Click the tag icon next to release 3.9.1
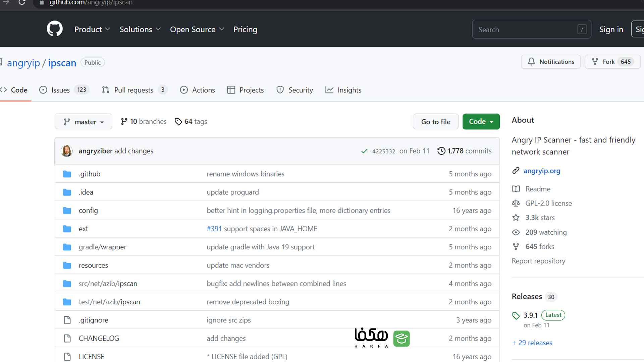The width and height of the screenshot is (644, 362). 516,315
